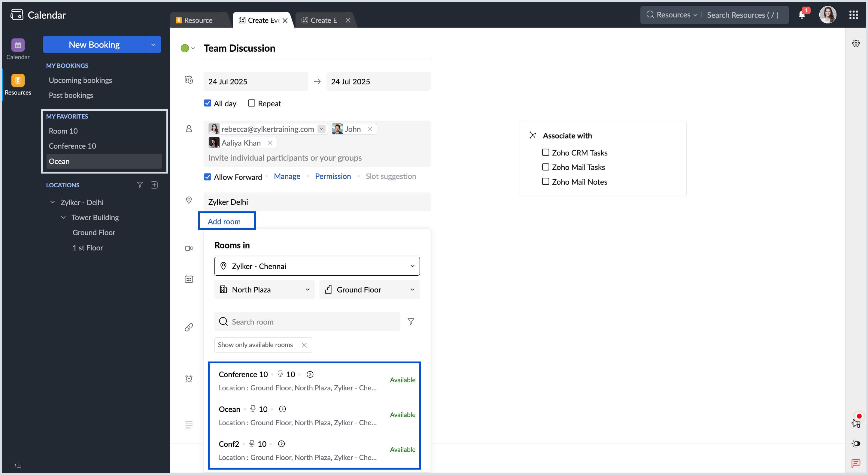Click the add location plus icon

click(154, 185)
